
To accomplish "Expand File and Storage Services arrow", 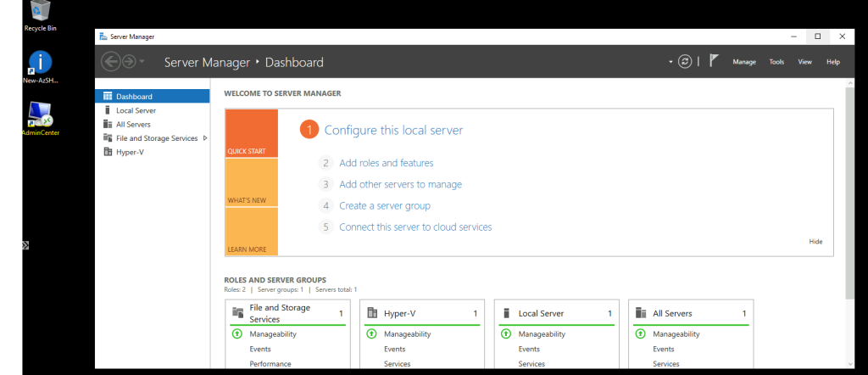I will 205,138.
